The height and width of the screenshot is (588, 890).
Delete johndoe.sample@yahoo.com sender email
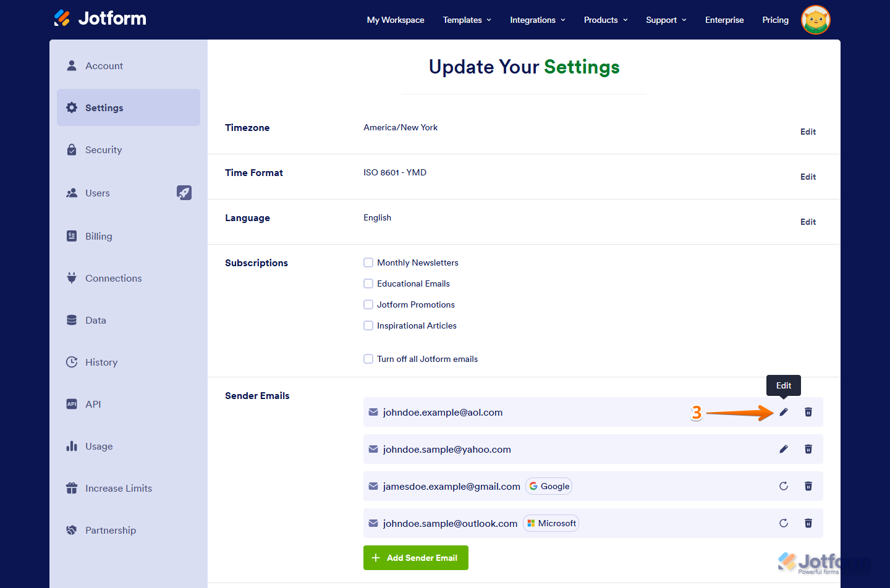(x=808, y=449)
